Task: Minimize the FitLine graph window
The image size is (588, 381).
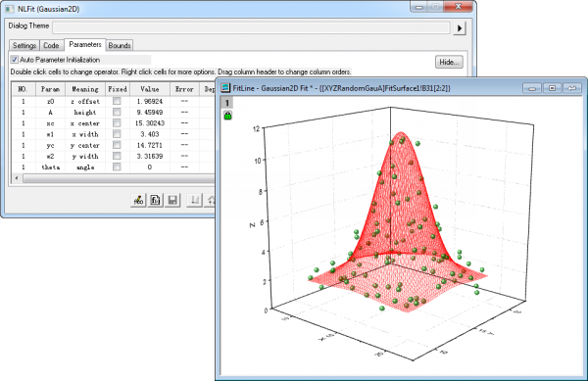Action: pos(532,88)
